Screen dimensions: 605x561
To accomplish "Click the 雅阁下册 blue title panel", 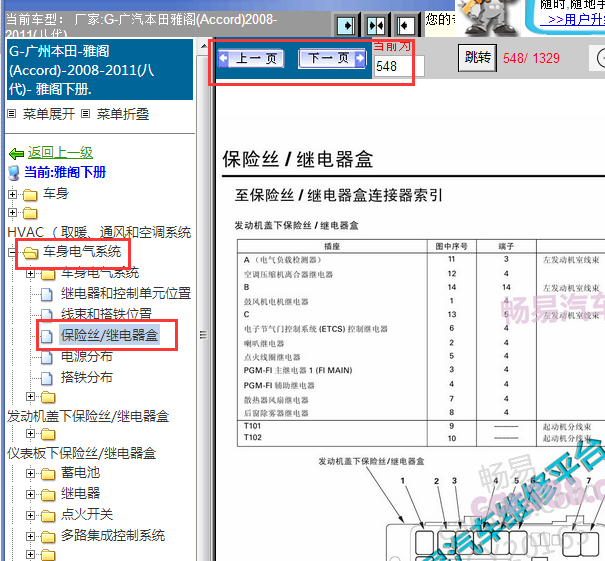I will point(100,70).
